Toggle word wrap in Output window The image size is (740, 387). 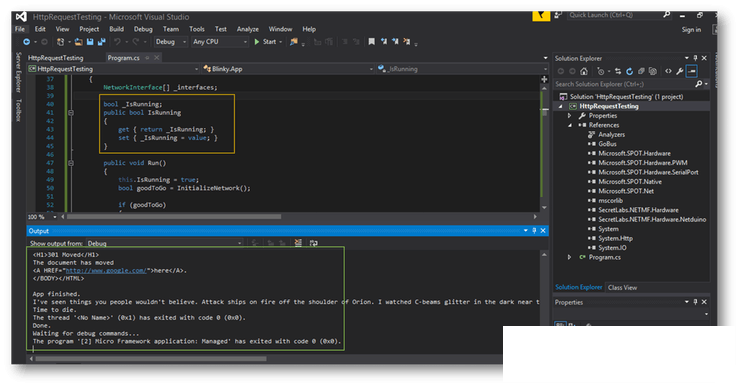point(313,243)
